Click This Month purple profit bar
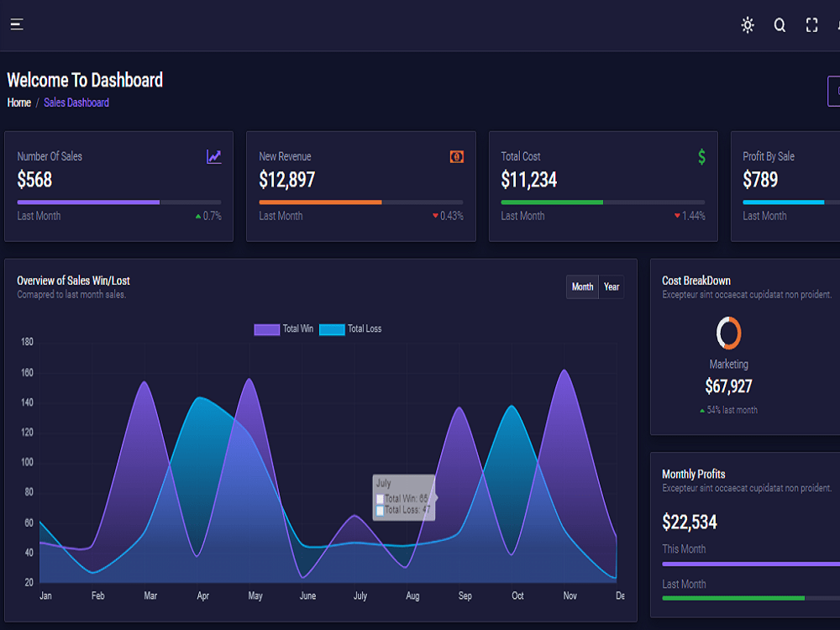 [x=751, y=564]
